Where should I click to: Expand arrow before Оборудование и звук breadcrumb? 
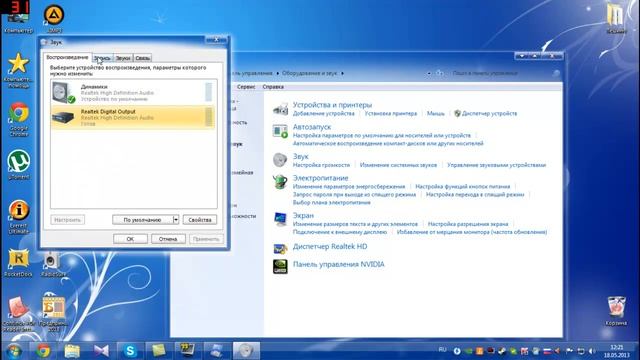pos(277,73)
